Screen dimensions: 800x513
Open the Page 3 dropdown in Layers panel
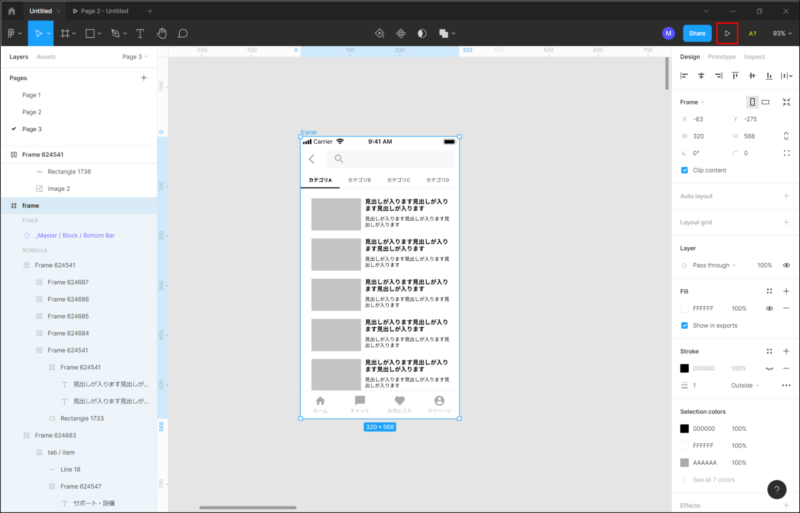pyautogui.click(x=134, y=57)
